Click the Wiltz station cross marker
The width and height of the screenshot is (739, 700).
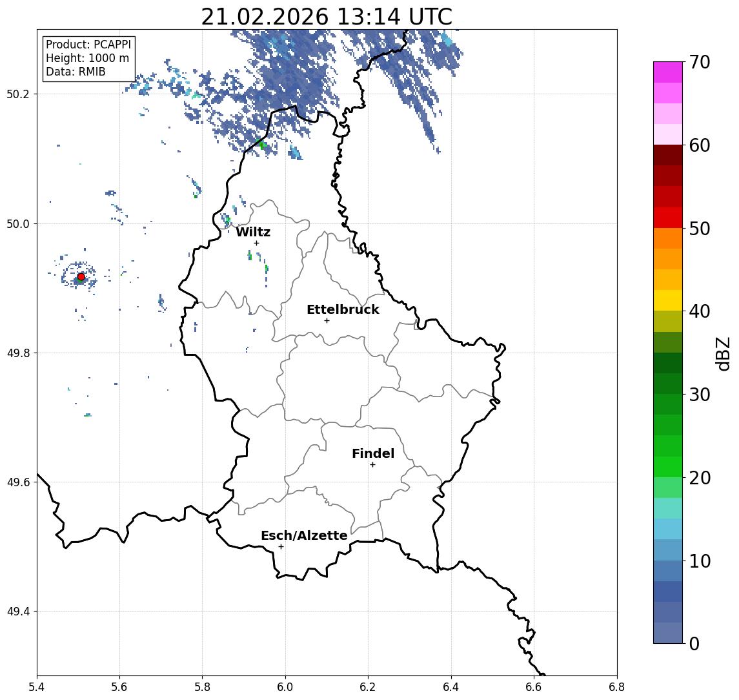point(256,243)
